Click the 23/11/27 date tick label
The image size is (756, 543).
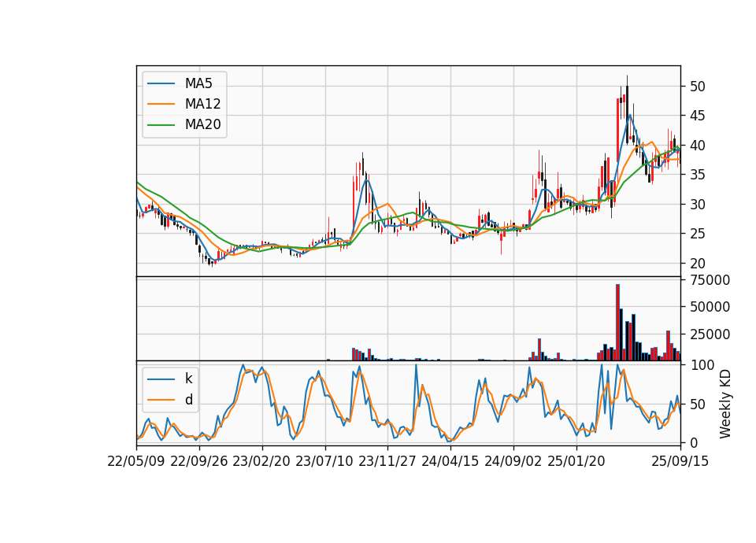387,461
